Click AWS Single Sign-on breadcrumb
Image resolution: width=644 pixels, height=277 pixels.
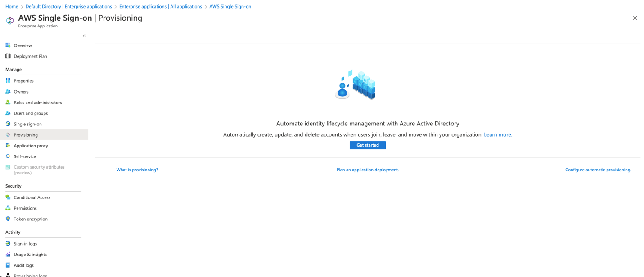point(230,7)
